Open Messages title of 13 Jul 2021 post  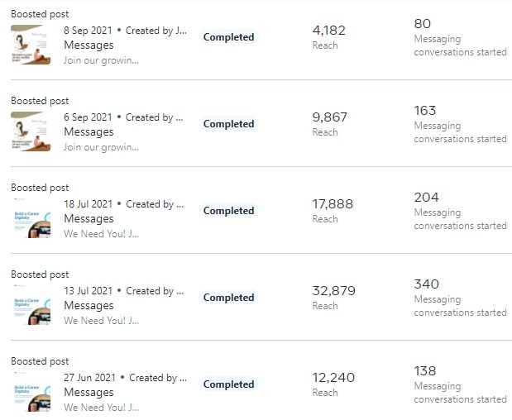[89, 306]
